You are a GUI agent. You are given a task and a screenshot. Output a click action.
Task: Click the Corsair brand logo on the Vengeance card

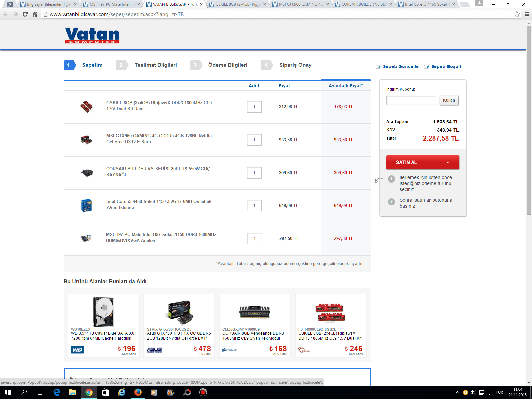tap(229, 350)
